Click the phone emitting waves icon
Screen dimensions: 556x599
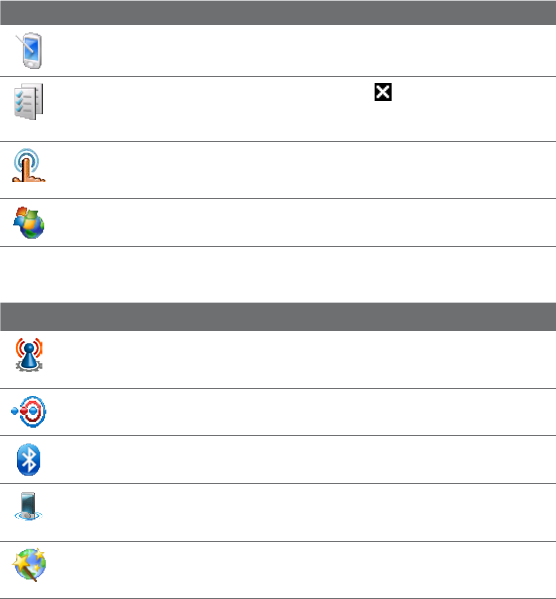tap(28, 507)
